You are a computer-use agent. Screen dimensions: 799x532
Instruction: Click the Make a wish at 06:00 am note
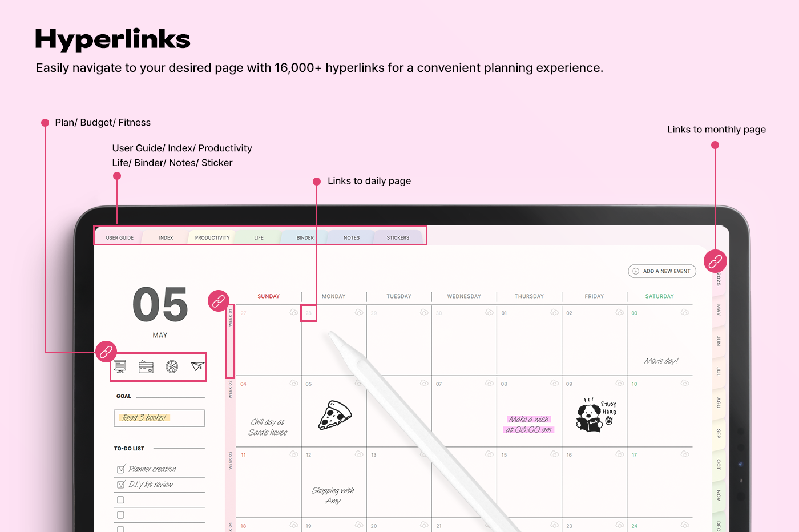tap(529, 424)
